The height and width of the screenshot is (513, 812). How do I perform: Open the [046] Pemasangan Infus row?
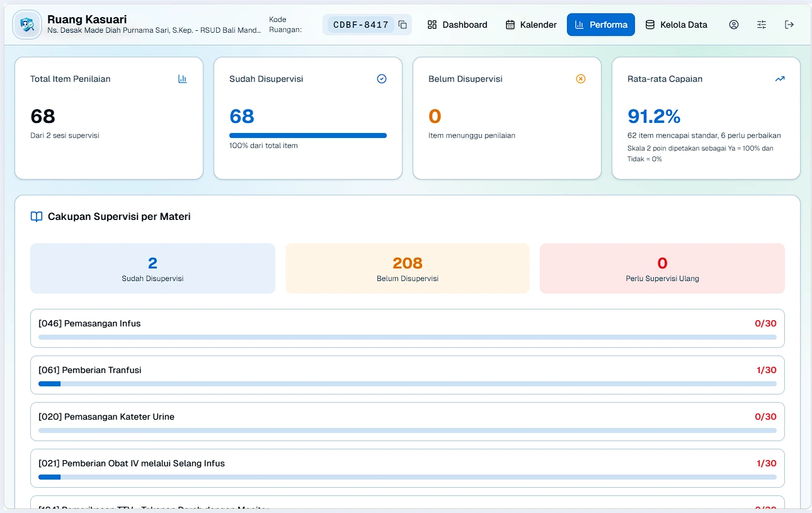click(x=408, y=328)
